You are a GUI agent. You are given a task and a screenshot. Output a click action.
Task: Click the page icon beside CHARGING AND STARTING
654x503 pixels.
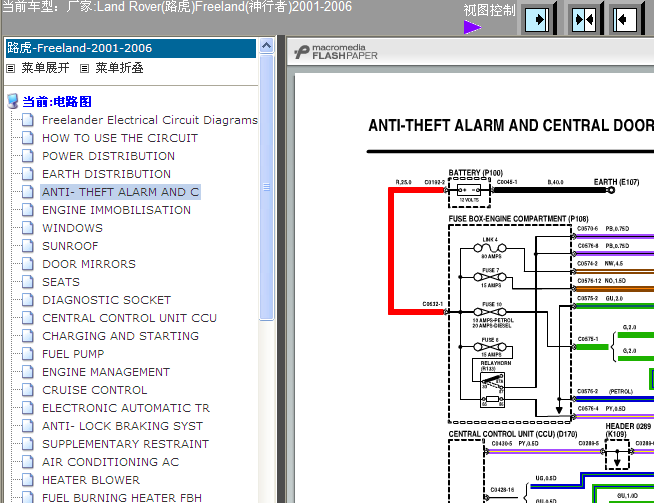(x=28, y=336)
